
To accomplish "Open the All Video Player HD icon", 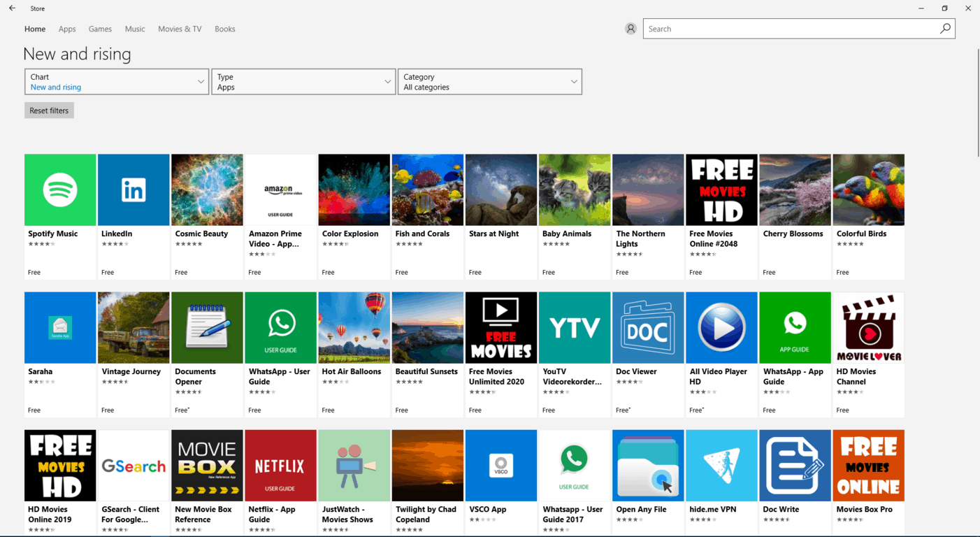I will pyautogui.click(x=721, y=328).
